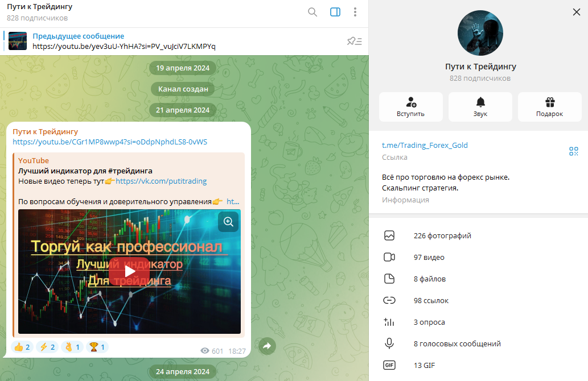The image size is (588, 381).
Task: Join the channel via Вступить button
Action: pyautogui.click(x=410, y=107)
